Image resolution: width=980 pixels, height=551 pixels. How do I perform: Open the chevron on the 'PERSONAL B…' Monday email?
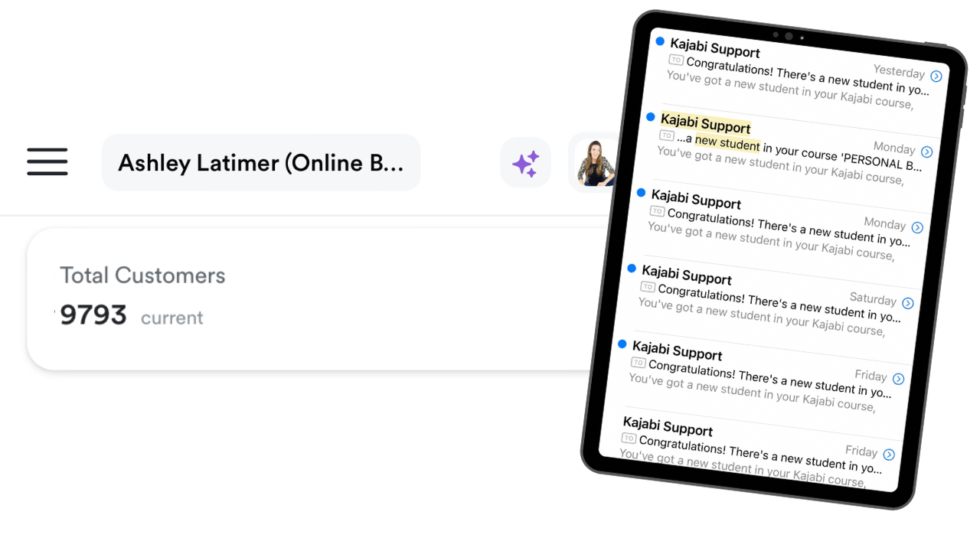pos(927,152)
